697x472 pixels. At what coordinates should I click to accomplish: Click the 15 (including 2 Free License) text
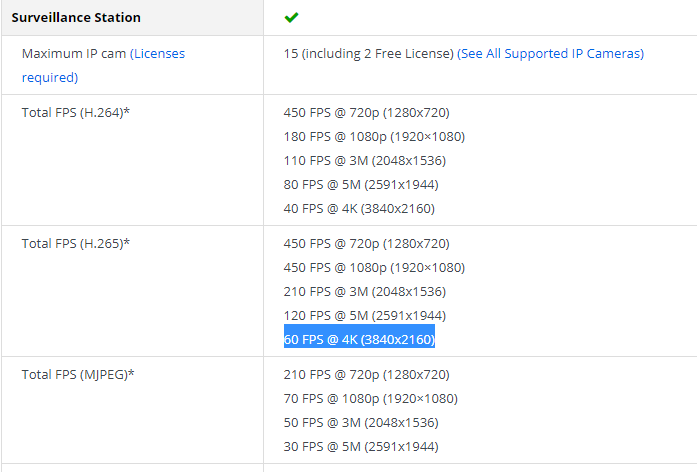pyautogui.click(x=368, y=54)
